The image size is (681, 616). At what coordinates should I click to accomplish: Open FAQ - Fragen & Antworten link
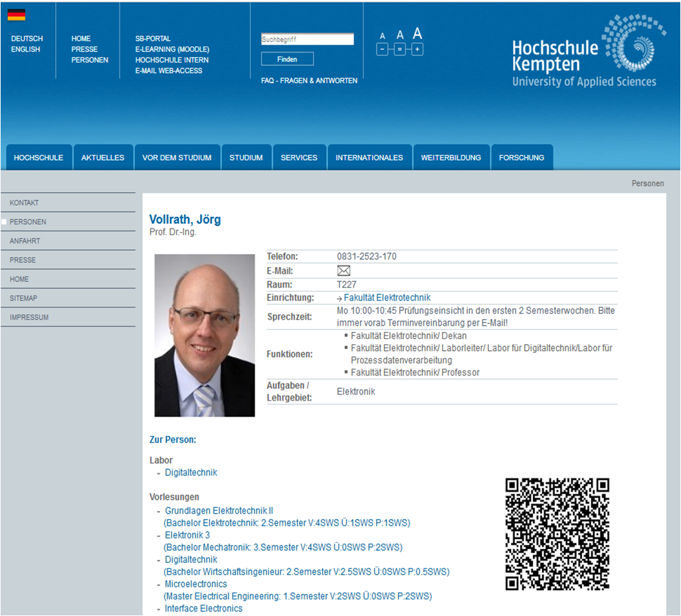(309, 80)
